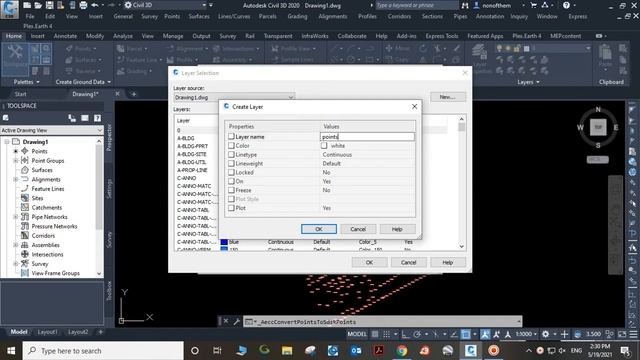The height and width of the screenshot is (360, 640).
Task: Click Cancel in Layer Selection dialog
Action: (408, 262)
